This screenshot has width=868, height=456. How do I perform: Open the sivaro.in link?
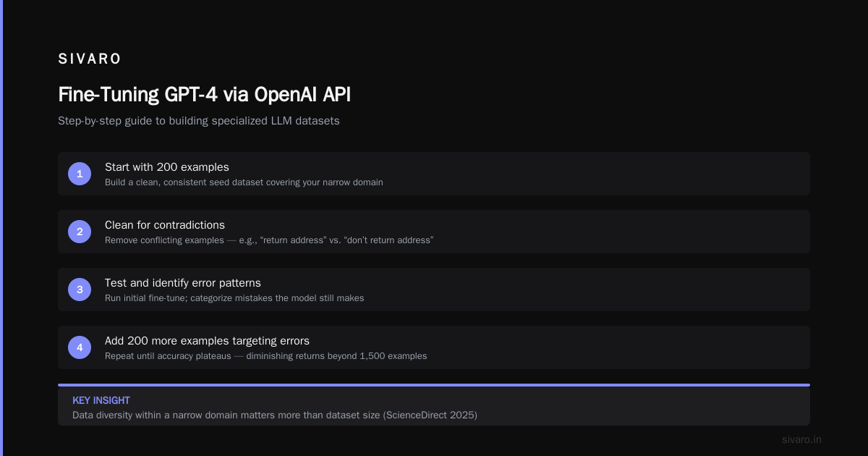(802, 439)
